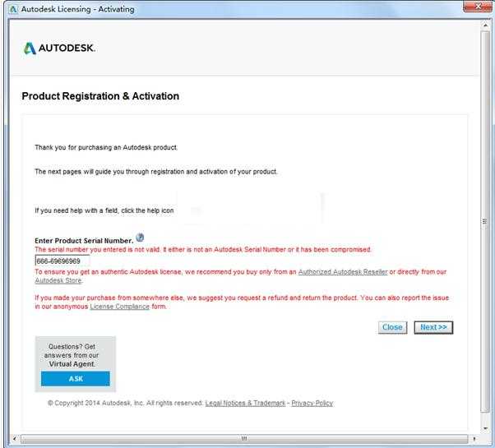Image resolution: width=495 pixels, height=448 pixels.
Task: Click the vertical scrollbar down arrow
Action: point(485,427)
